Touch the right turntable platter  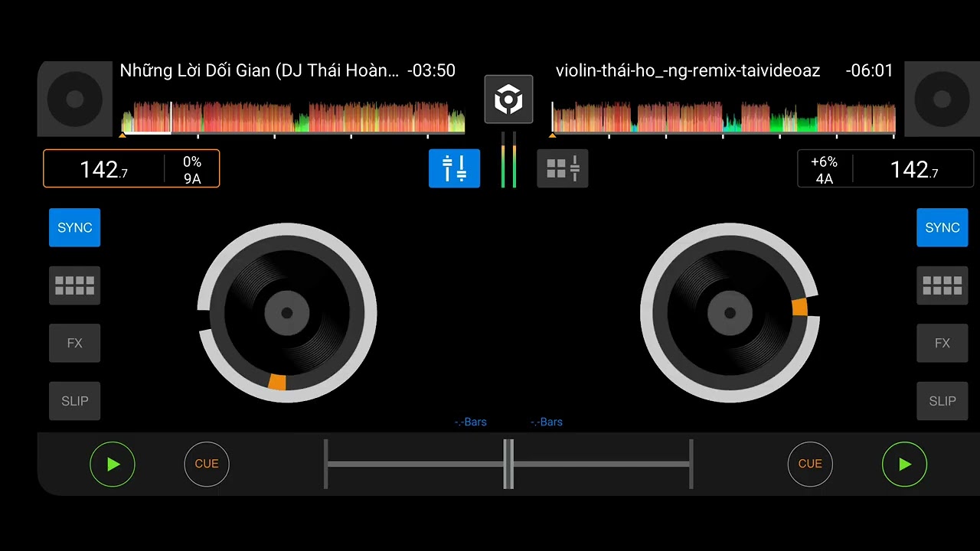point(730,313)
